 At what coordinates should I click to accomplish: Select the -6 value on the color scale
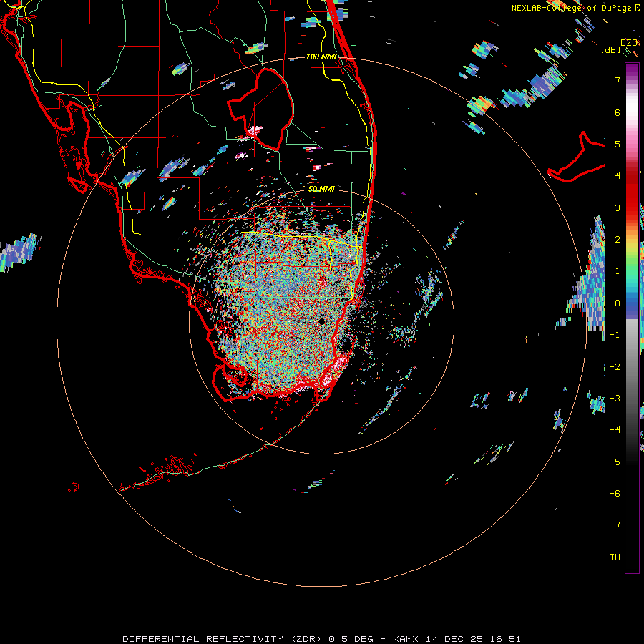coord(615,494)
